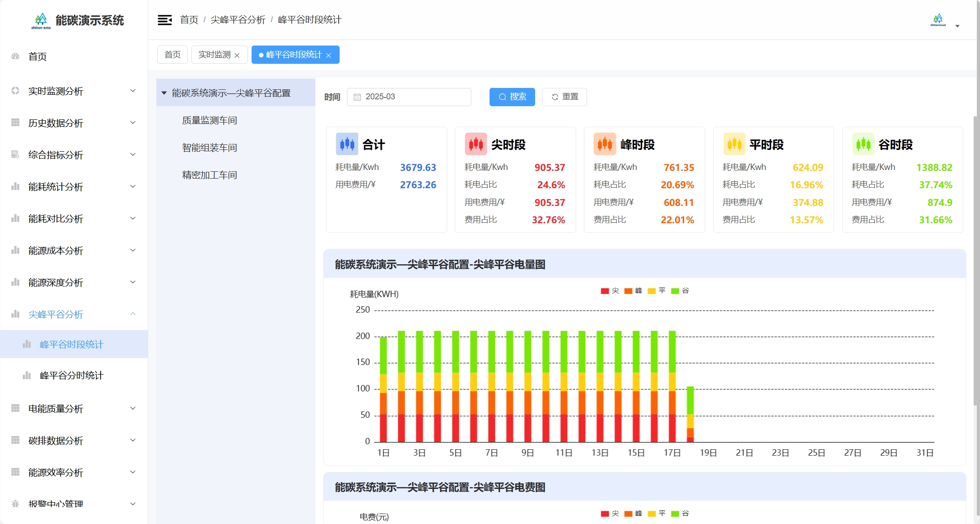Close the 峰平谷时段统计 tab
Image resolution: width=980 pixels, height=524 pixels.
329,55
